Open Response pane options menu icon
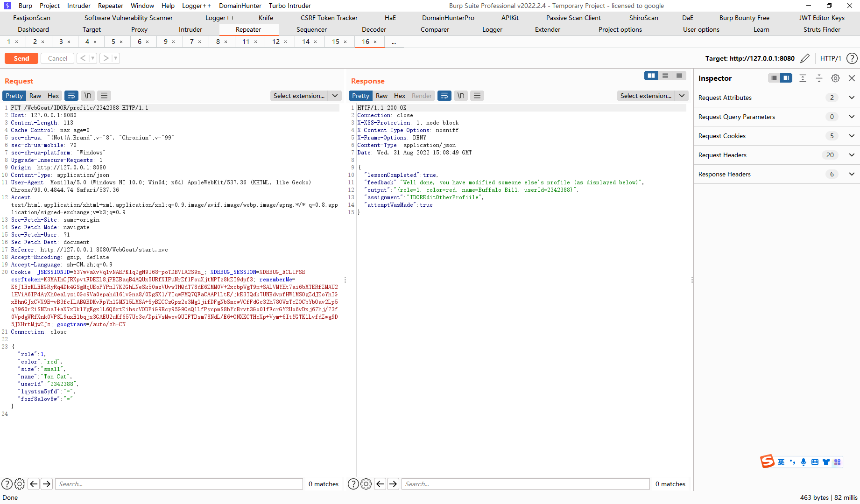Viewport: 860px width, 504px height. 477,96
